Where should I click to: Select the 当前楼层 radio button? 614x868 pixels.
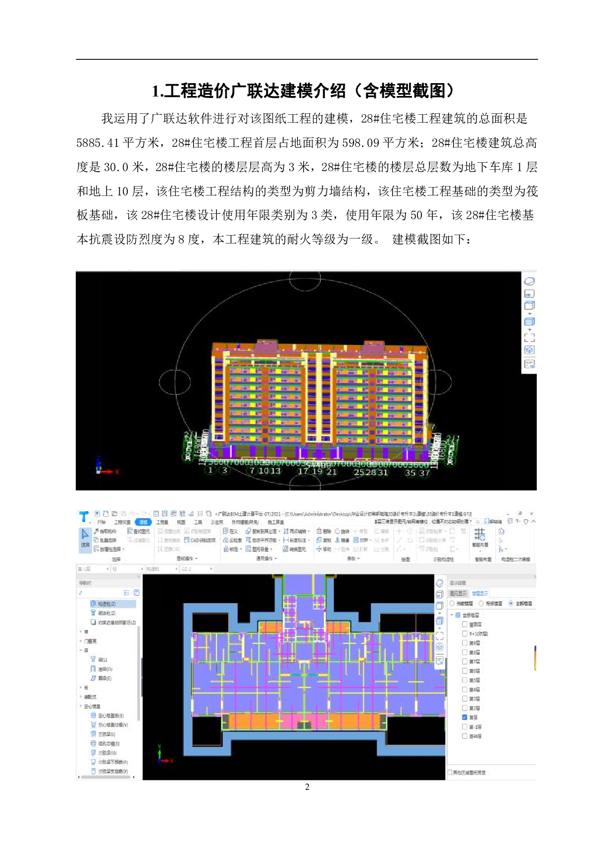[x=452, y=603]
